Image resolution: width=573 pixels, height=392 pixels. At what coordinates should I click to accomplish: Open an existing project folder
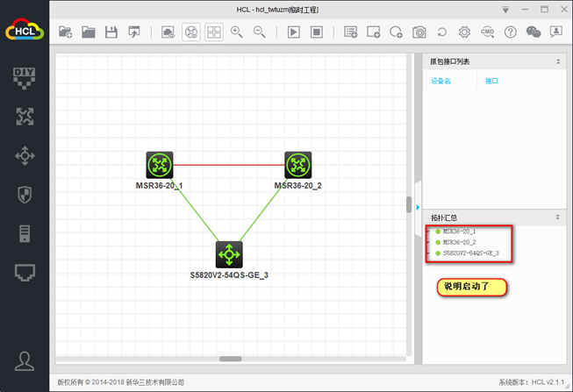click(89, 32)
